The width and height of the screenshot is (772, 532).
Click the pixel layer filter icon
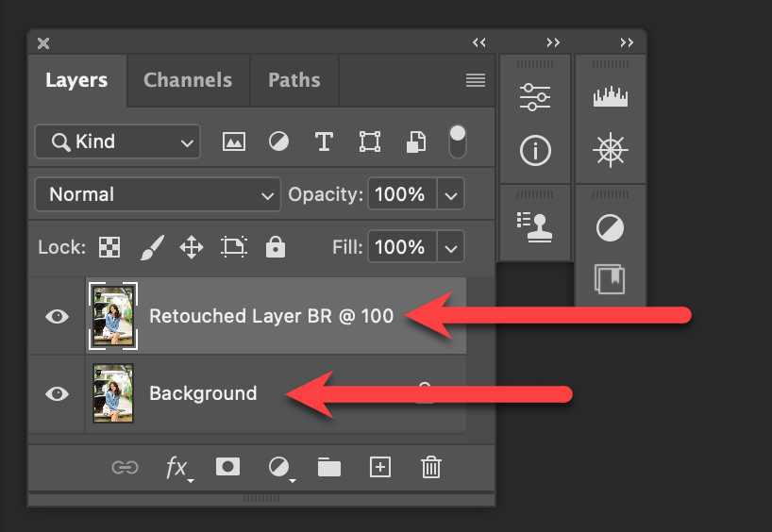233,141
